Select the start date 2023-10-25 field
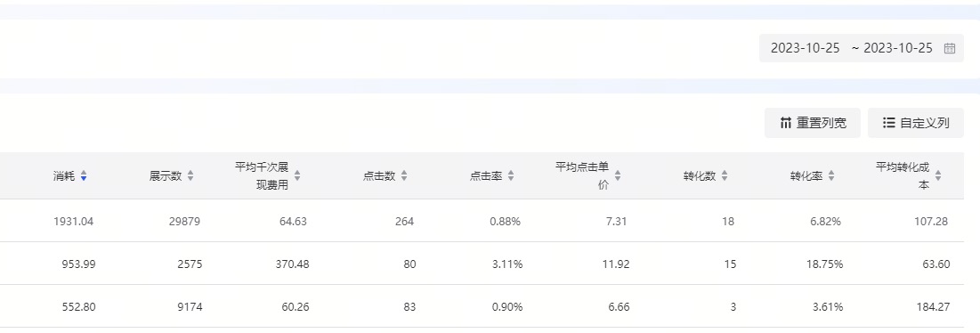The width and height of the screenshot is (980, 333). 805,49
